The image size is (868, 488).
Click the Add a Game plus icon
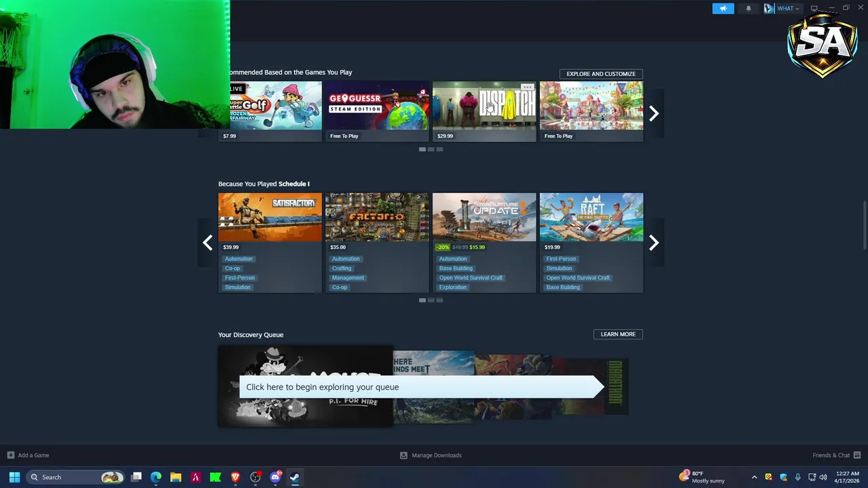(x=10, y=455)
